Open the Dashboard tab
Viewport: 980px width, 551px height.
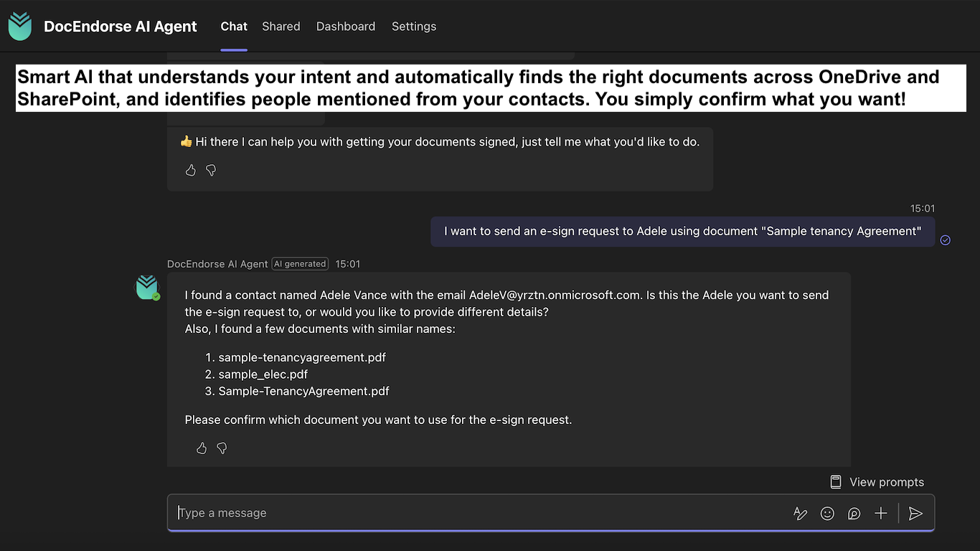point(345,27)
